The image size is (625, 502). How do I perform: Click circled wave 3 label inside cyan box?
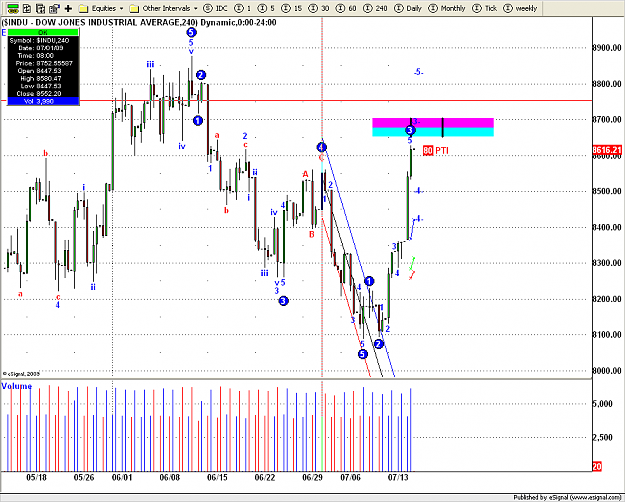coord(410,130)
